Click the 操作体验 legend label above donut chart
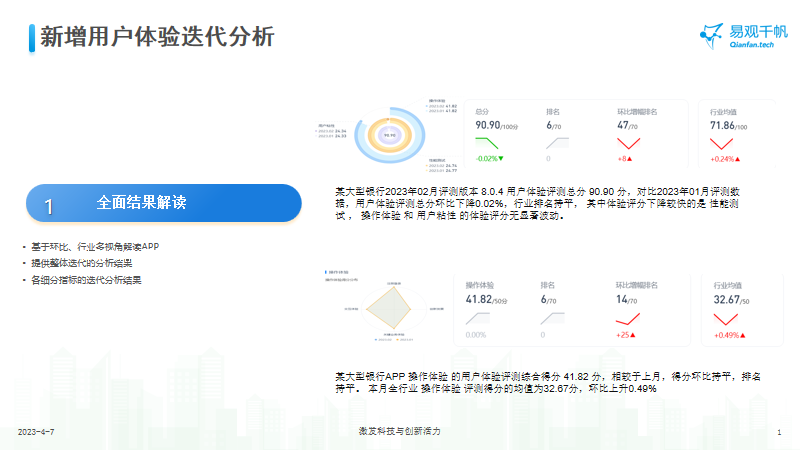800x450 pixels. pos(437,101)
